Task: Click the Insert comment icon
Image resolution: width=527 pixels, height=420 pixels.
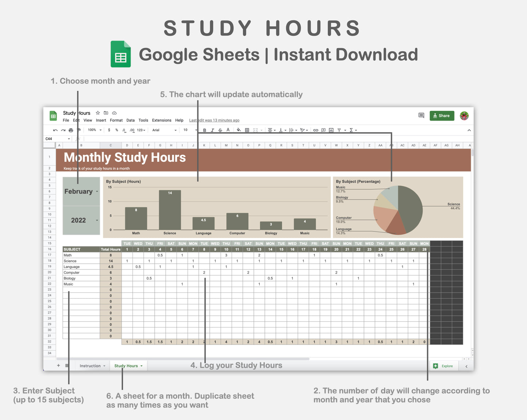Action: click(323, 130)
